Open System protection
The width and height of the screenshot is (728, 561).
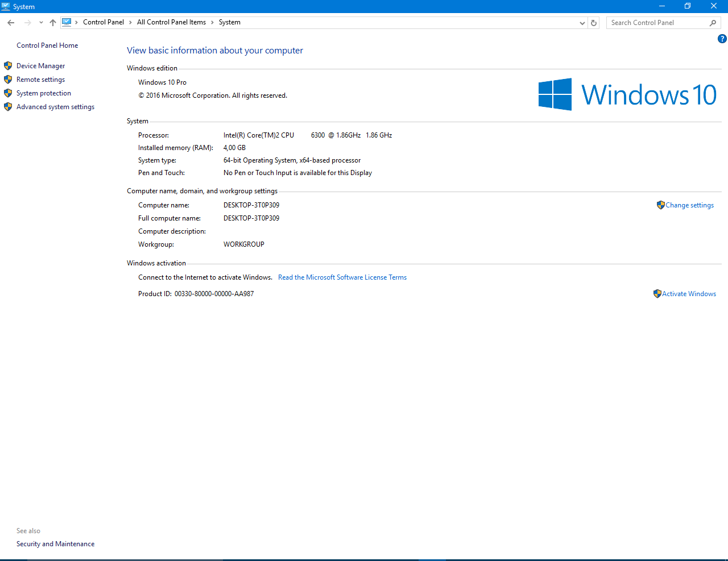coord(44,93)
